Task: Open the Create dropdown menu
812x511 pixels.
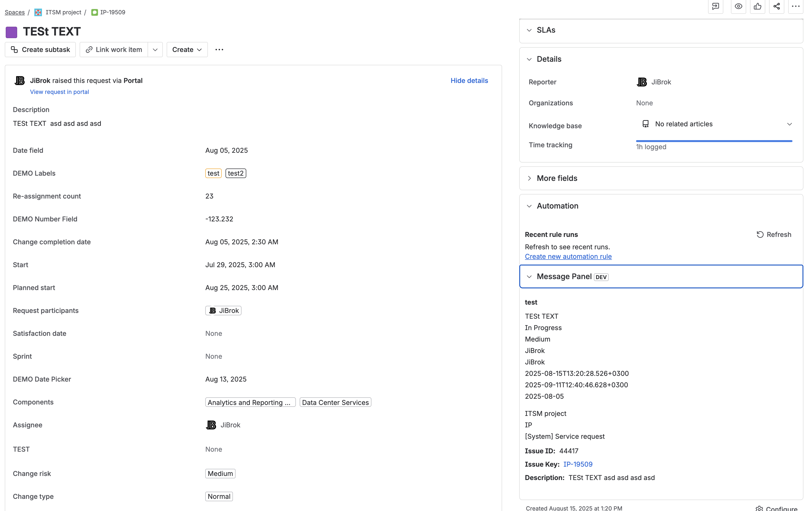Action: pyautogui.click(x=187, y=50)
